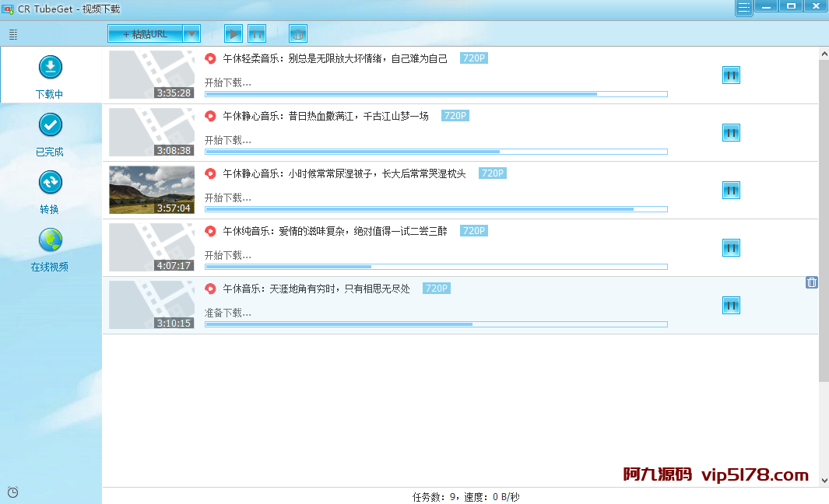Image resolution: width=829 pixels, height=504 pixels.
Task: Start all downloads with toolbar play button
Action: (x=234, y=34)
